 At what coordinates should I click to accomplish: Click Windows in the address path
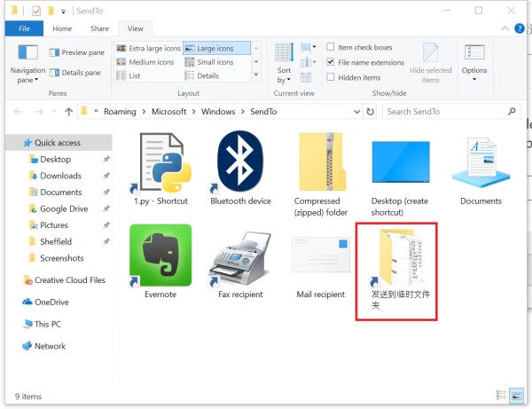coord(218,112)
